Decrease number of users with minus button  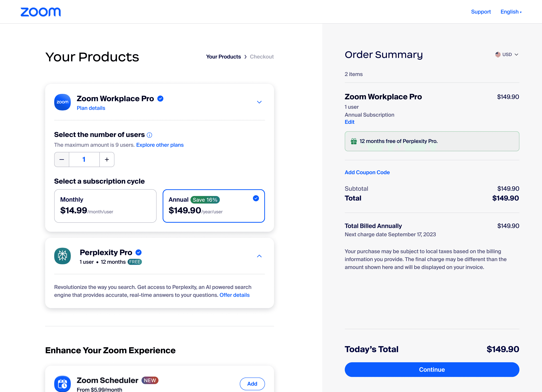[x=62, y=159]
